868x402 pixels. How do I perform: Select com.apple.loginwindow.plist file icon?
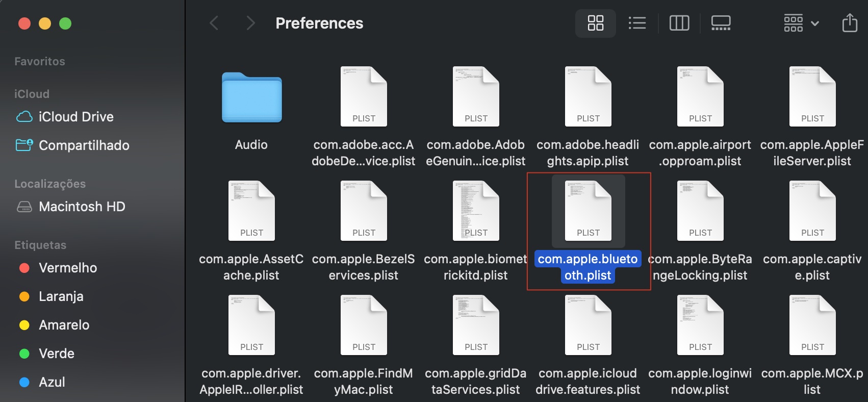(700, 325)
